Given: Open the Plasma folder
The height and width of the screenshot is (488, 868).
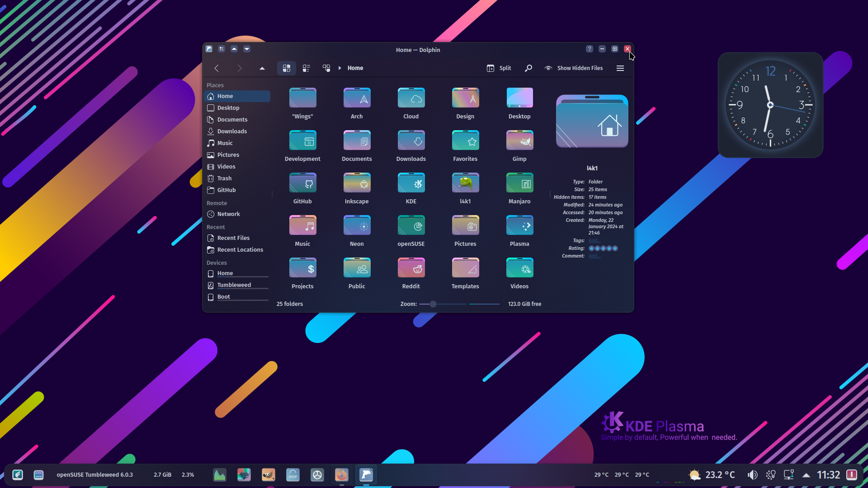Looking at the screenshot, I should click(x=519, y=231).
